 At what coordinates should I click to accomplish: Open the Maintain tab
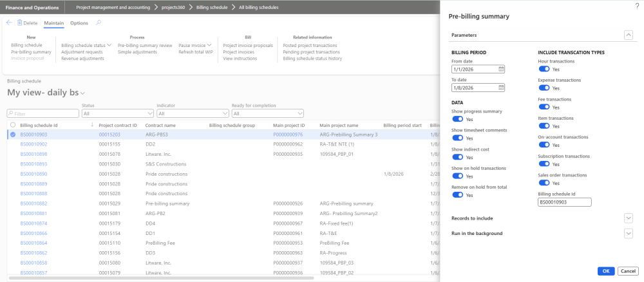coord(54,23)
